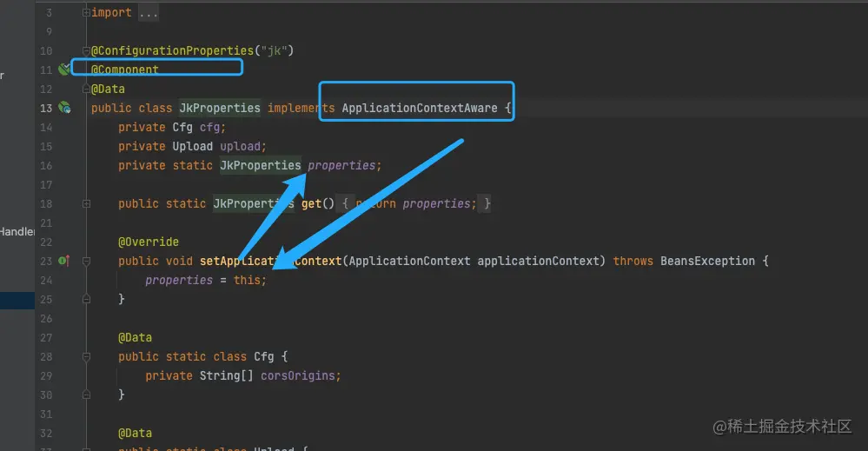Click the get method name
Image resolution: width=868 pixels, height=451 pixels.
click(311, 203)
